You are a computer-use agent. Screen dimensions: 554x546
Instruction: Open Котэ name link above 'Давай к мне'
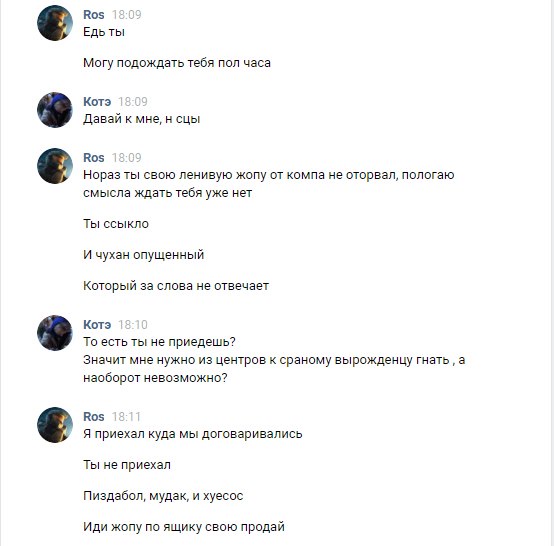[97, 102]
